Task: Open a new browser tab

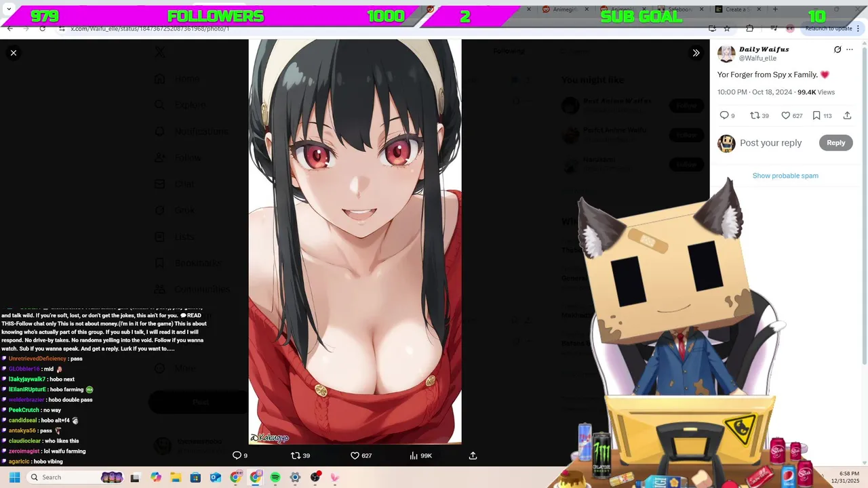Action: point(775,9)
